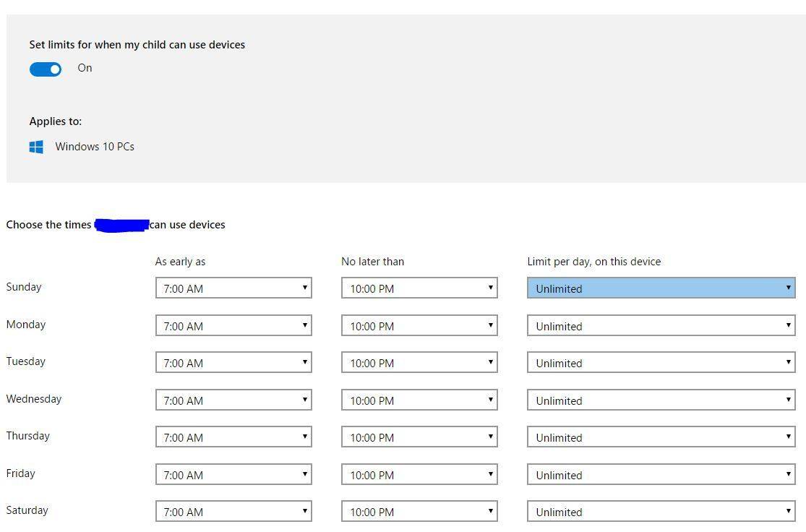This screenshot has height=532, width=806.
Task: Open Wednesday's 7:00 AM start dropdown
Action: [x=234, y=400]
